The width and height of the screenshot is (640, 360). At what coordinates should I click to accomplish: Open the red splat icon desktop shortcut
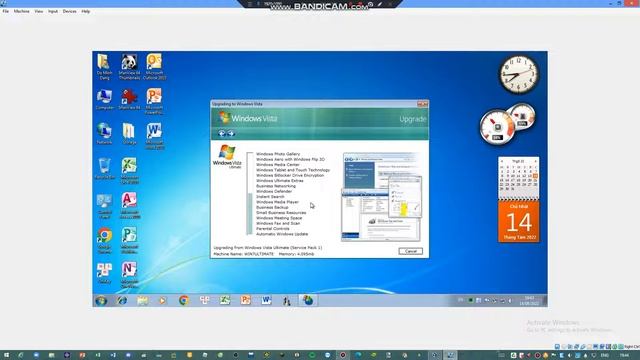click(129, 99)
